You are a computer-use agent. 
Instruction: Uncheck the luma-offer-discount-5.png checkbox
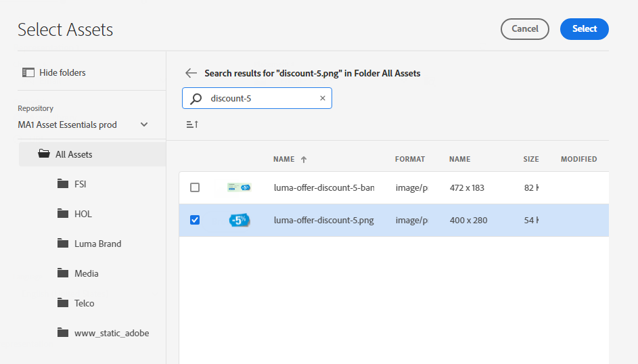pyautogui.click(x=195, y=220)
